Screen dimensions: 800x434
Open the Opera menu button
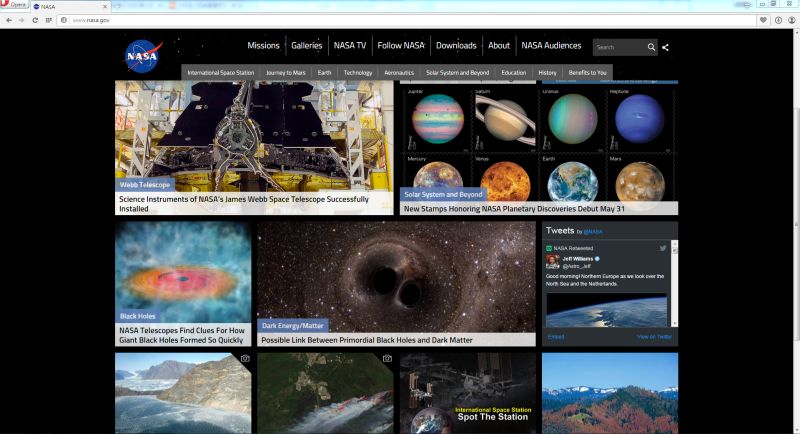(x=14, y=5)
